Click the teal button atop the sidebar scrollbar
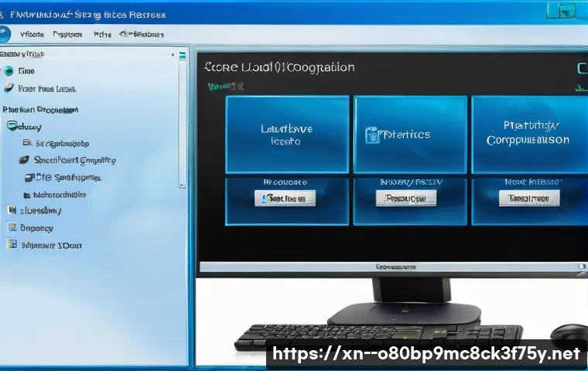Image resolution: width=588 pixels, height=371 pixels. coord(183,56)
